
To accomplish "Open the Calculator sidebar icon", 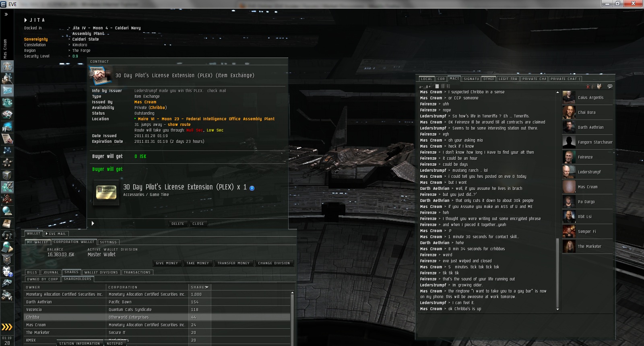I will [7, 247].
